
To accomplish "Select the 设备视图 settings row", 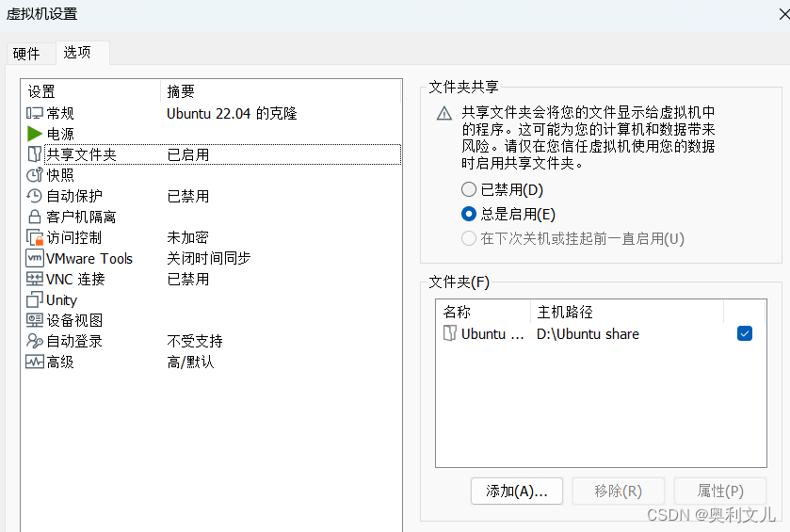I will [214, 320].
